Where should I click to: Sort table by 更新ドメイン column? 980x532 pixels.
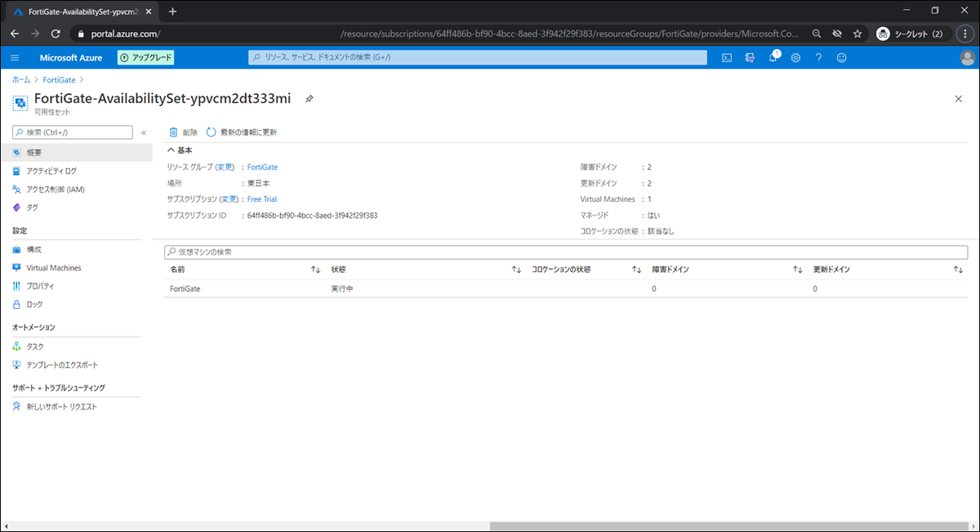click(958, 270)
